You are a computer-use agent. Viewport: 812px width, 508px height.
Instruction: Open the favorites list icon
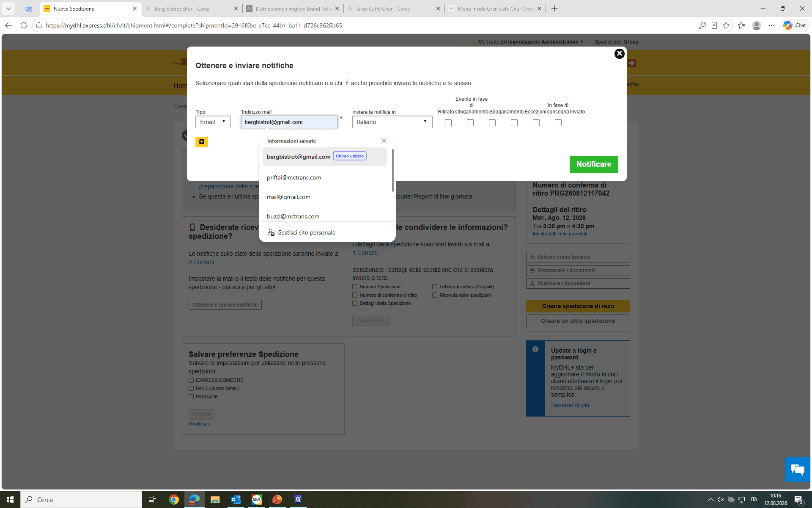point(741,25)
